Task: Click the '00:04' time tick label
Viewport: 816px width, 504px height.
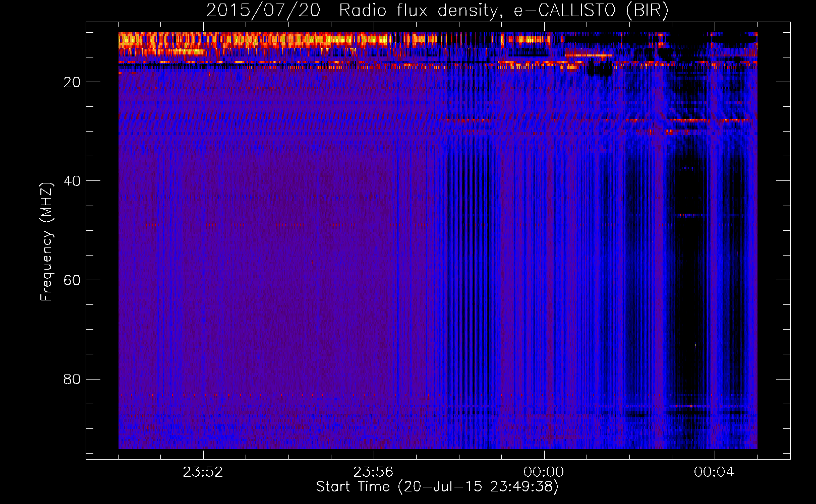Action: point(714,472)
